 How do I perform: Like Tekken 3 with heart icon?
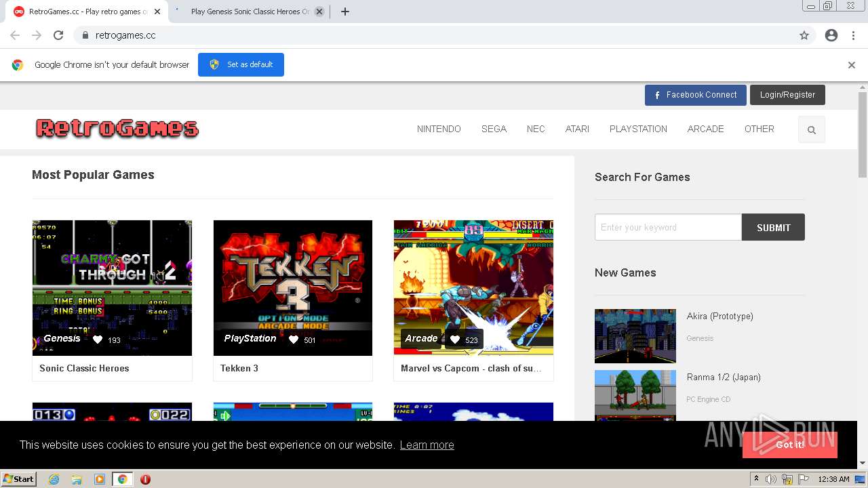(x=293, y=340)
